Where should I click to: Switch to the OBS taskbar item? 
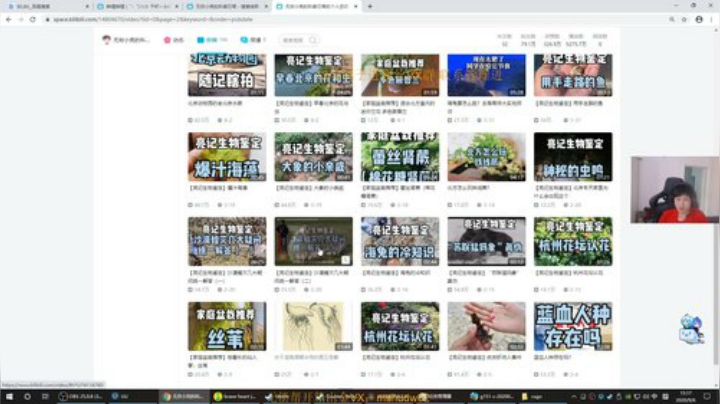(81, 396)
